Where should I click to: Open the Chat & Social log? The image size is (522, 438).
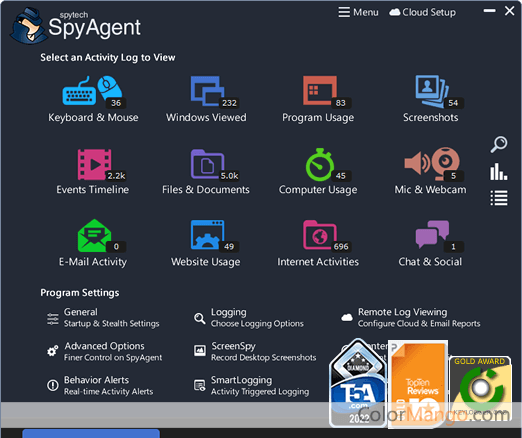coord(431,243)
